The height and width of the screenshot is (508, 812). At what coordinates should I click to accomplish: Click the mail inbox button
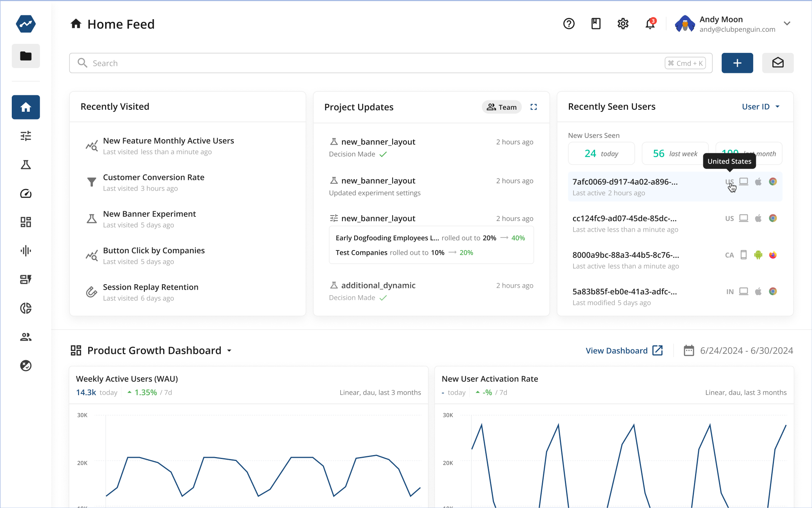pos(778,63)
